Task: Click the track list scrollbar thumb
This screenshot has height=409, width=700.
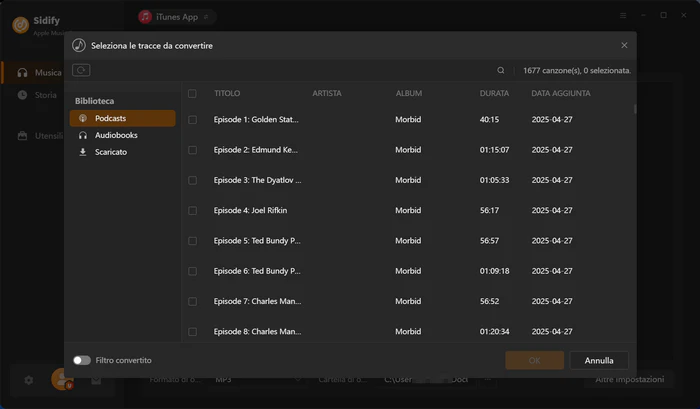Action: tap(634, 109)
